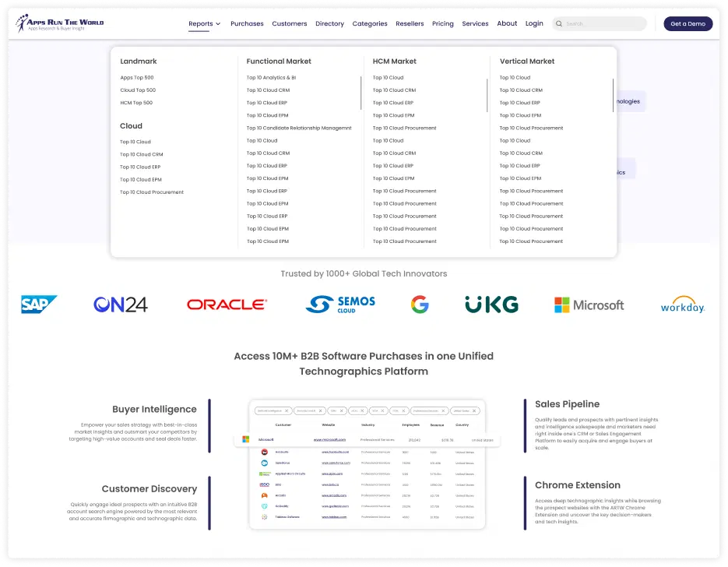The height and width of the screenshot is (567, 728).
Task: Remove the United States filter chip
Action: pos(474,411)
